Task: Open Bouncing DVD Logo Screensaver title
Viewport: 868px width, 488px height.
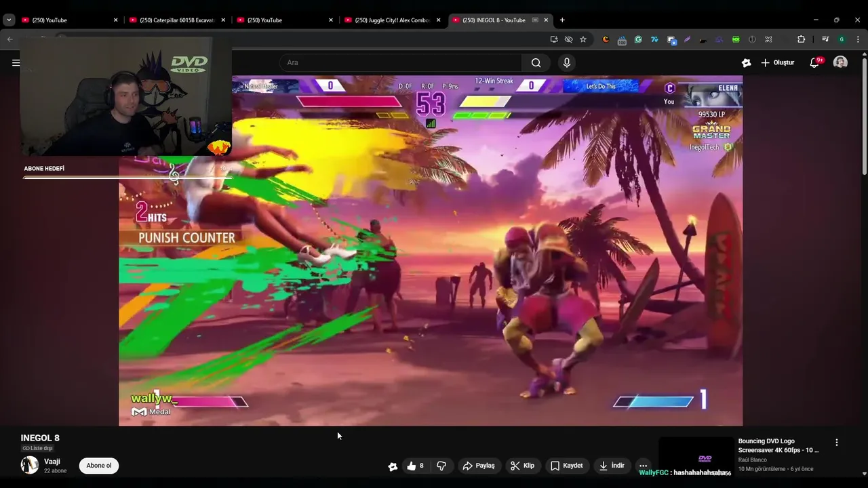Action: [x=778, y=445]
